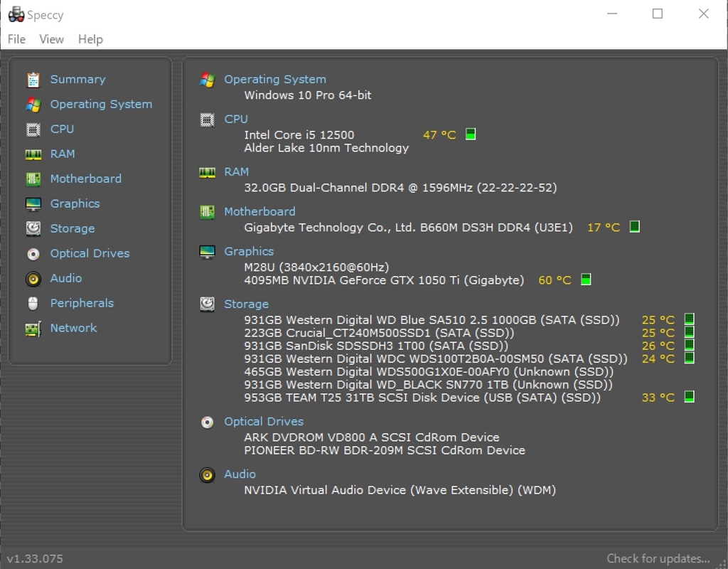Open the Help menu

coord(90,39)
